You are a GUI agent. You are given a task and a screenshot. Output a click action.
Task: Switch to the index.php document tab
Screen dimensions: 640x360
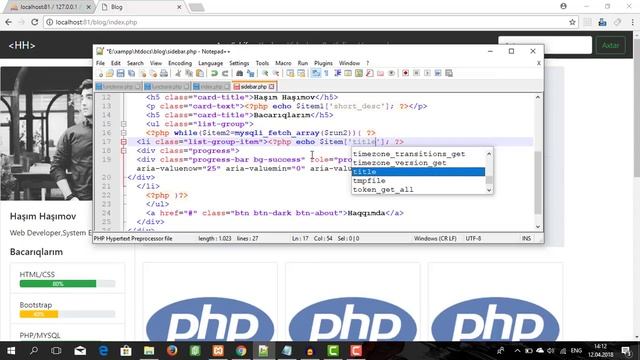(x=211, y=87)
